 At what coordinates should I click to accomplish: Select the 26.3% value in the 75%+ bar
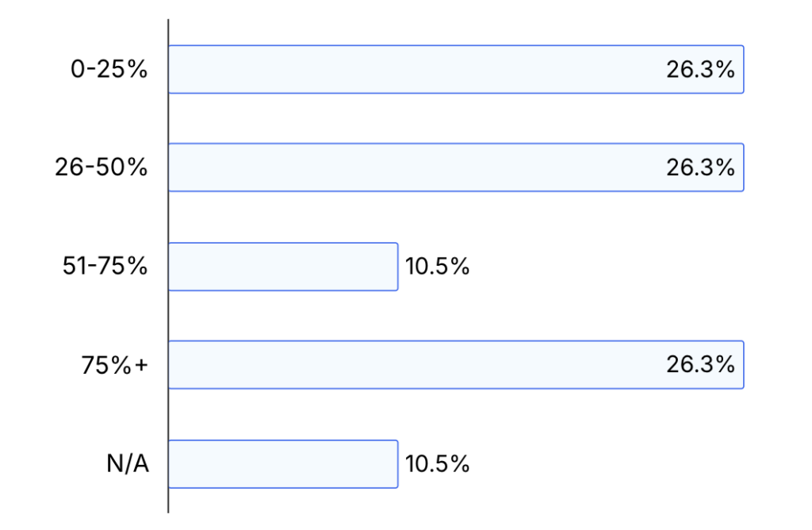point(700,365)
